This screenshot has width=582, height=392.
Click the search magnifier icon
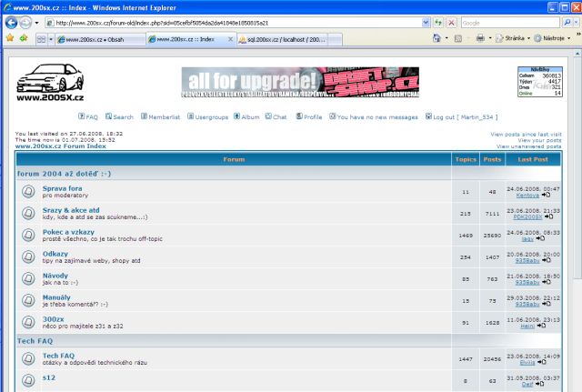coord(568,22)
